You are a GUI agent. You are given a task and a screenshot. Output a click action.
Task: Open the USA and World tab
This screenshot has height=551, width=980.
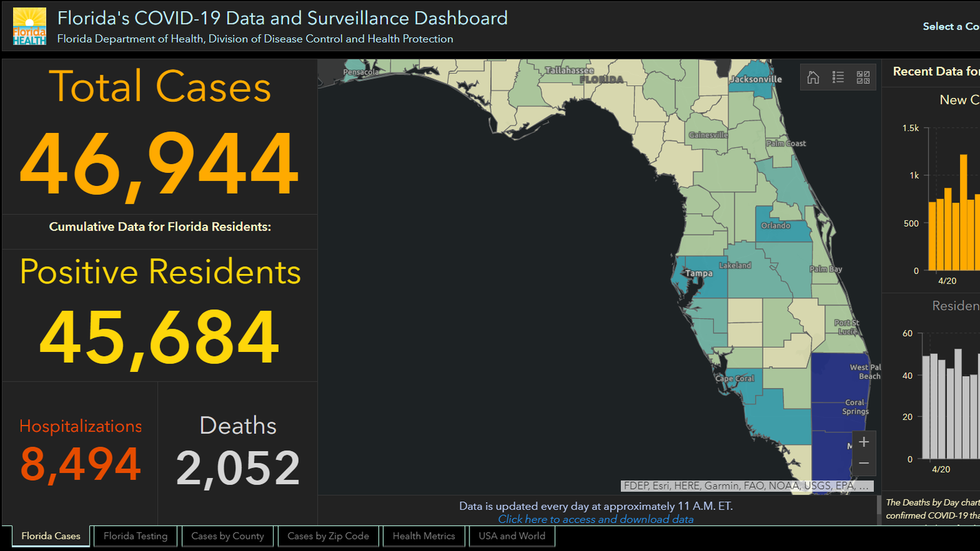click(x=511, y=536)
